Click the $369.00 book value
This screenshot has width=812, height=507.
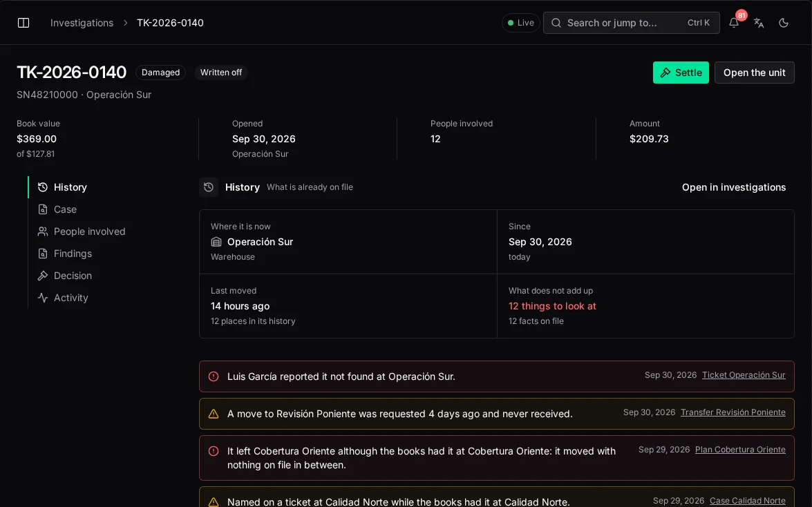click(x=37, y=139)
